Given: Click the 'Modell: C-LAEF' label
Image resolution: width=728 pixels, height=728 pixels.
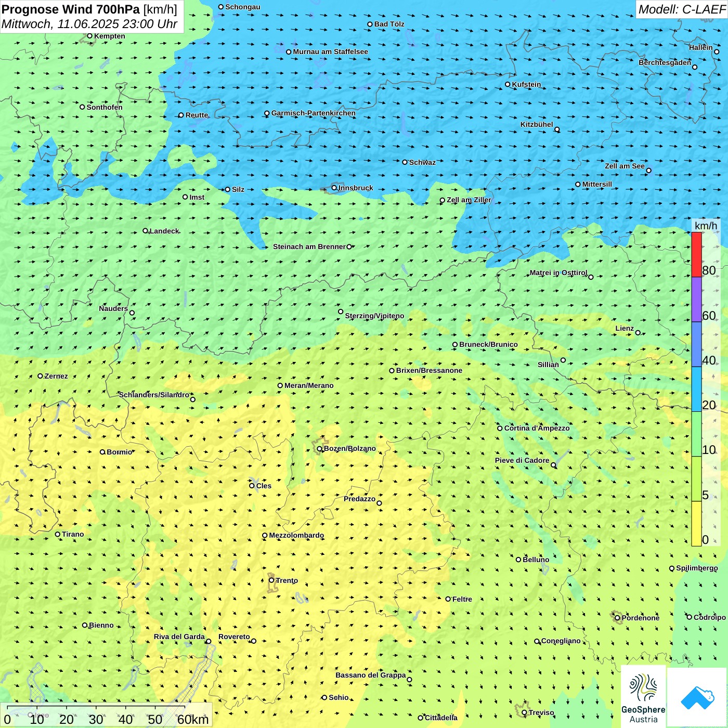Looking at the screenshot, I should click(x=682, y=9).
